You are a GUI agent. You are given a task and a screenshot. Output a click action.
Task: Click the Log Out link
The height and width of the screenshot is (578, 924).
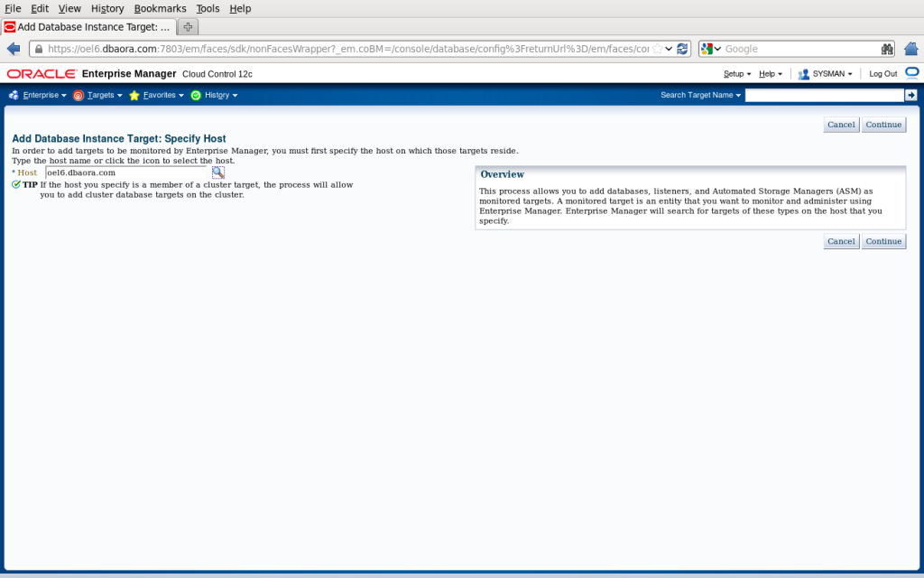(882, 74)
